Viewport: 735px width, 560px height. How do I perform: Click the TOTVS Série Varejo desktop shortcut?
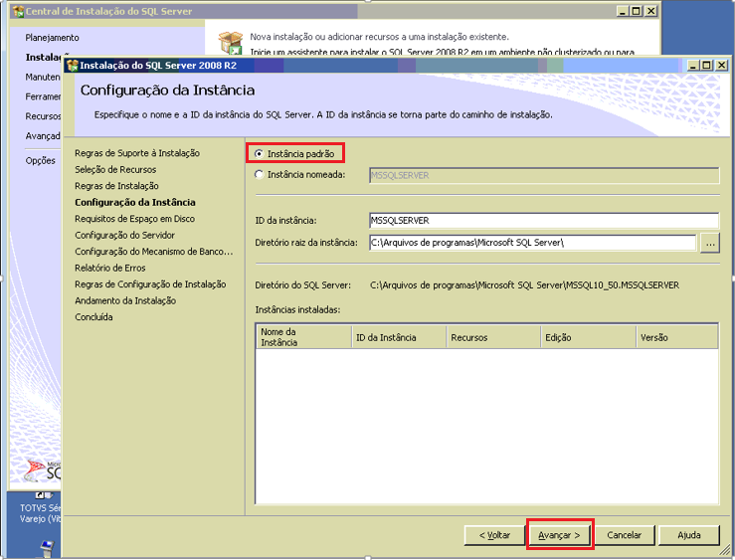coord(41,512)
